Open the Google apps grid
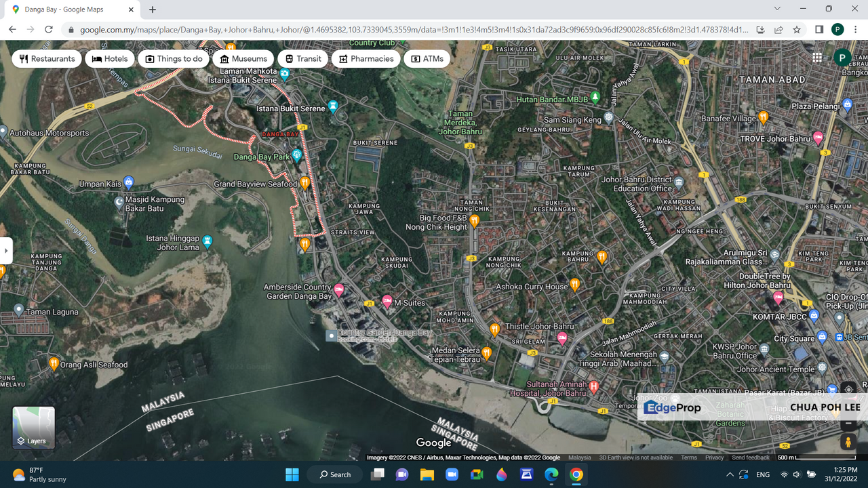 coord(817,58)
